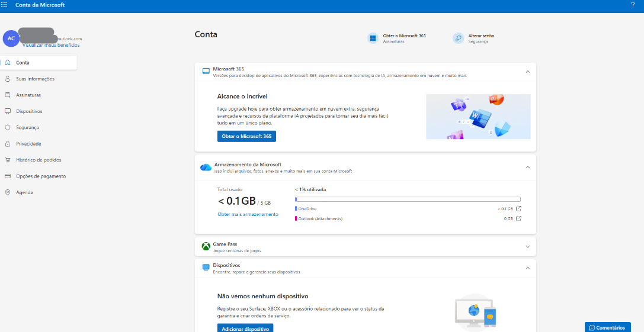Screen dimensions: 644x332
Task: Select Conta in the sidebar
Action: pyautogui.click(x=39, y=63)
